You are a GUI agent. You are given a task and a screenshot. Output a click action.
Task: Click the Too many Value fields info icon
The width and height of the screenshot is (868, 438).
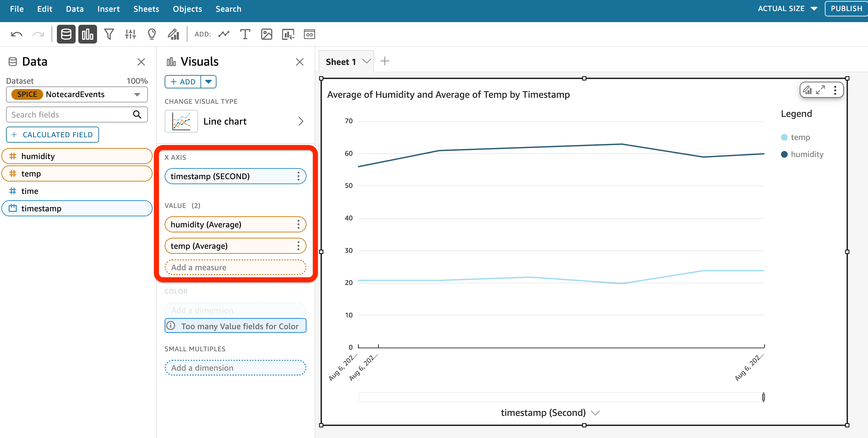tap(171, 326)
